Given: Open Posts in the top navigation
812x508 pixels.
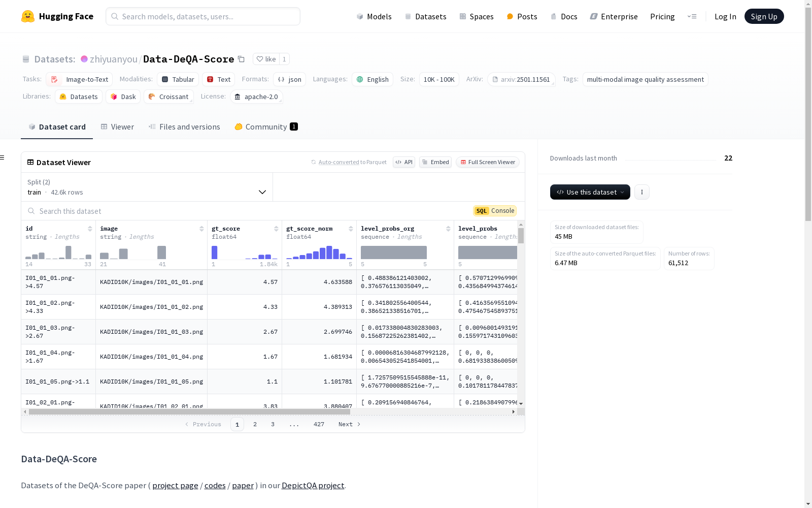Looking at the screenshot, I should (522, 16).
